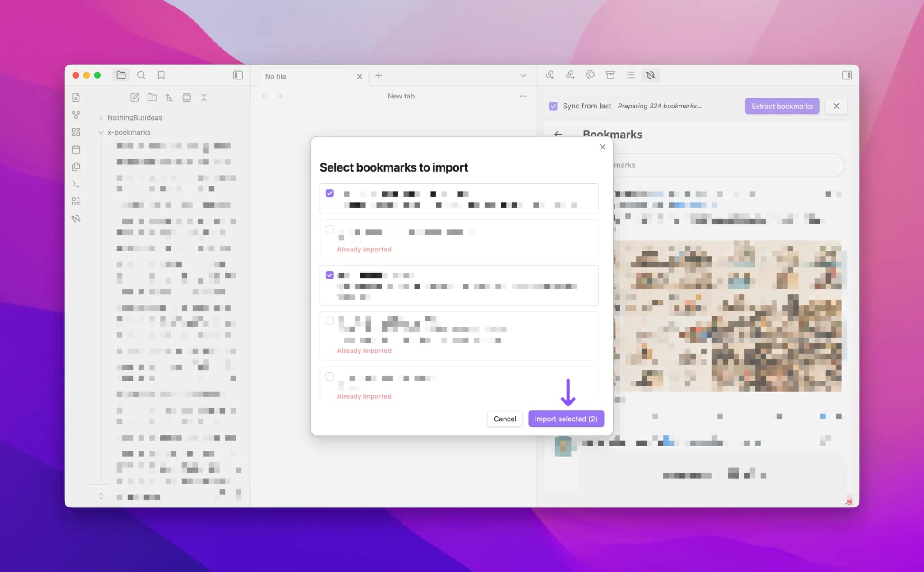Select the No file tab
This screenshot has height=572, width=924.
(314, 76)
